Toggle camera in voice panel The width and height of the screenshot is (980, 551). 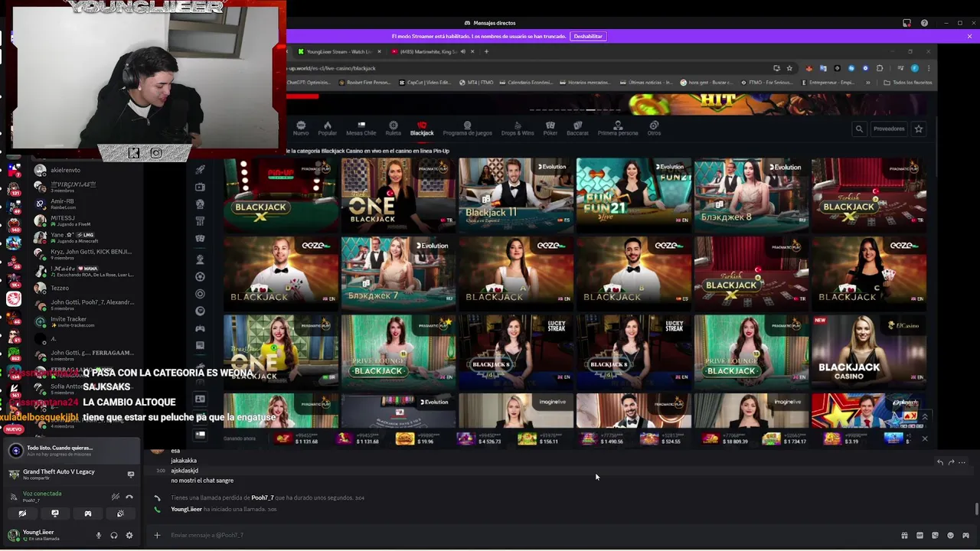click(22, 514)
